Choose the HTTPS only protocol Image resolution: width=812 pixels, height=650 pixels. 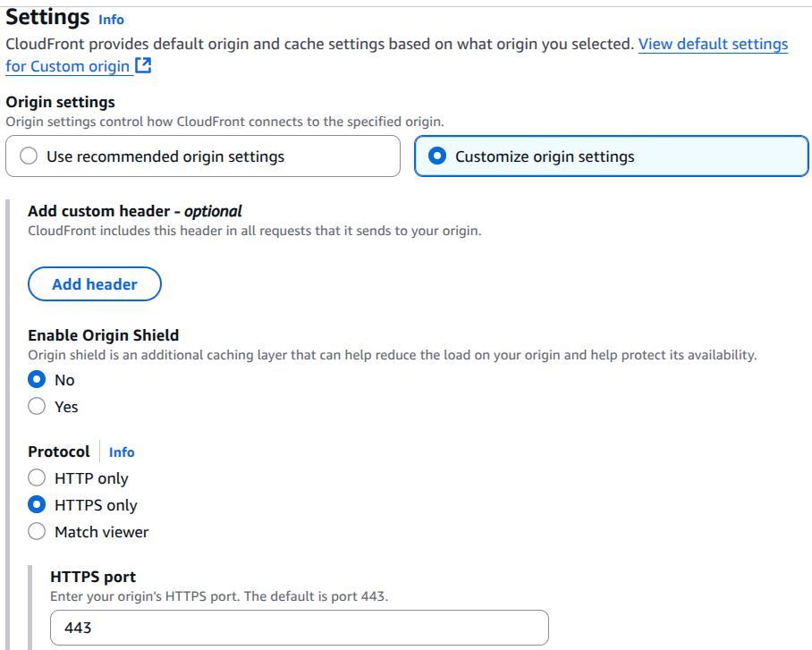pyautogui.click(x=37, y=505)
